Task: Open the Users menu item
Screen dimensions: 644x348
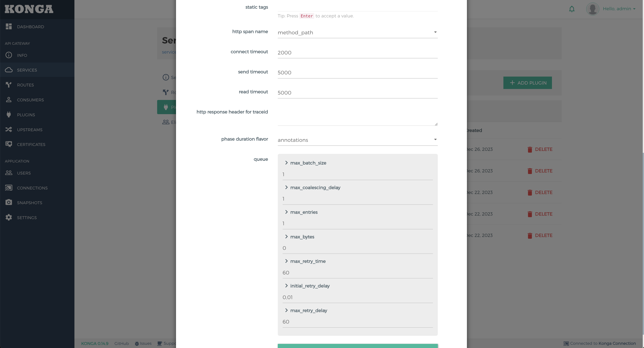Action: coord(24,173)
